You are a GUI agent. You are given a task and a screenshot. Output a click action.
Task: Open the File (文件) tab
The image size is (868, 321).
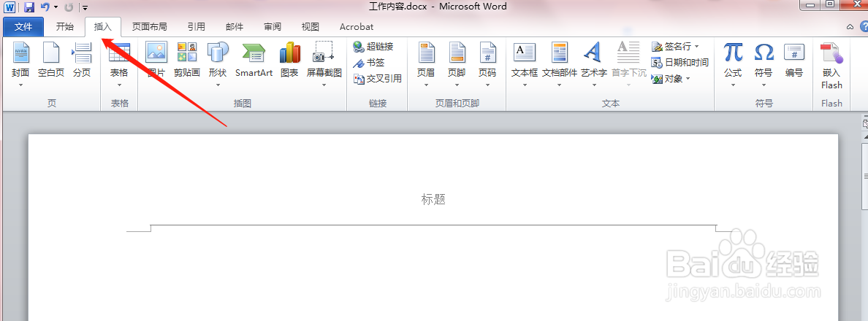tap(23, 26)
